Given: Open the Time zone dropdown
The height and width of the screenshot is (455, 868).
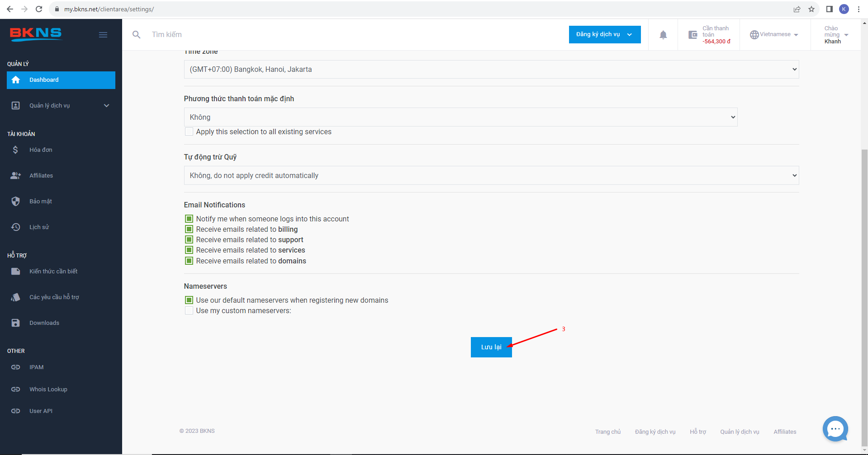Looking at the screenshot, I should point(491,70).
